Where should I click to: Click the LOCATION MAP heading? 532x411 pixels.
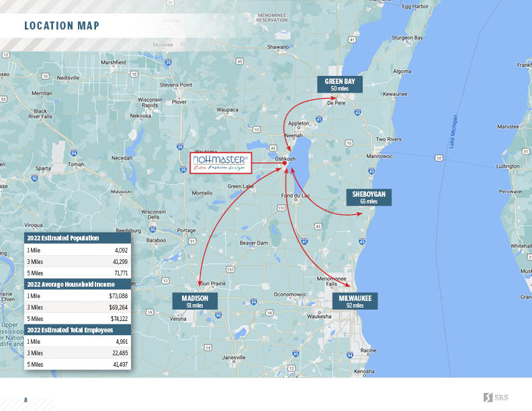[62, 26]
